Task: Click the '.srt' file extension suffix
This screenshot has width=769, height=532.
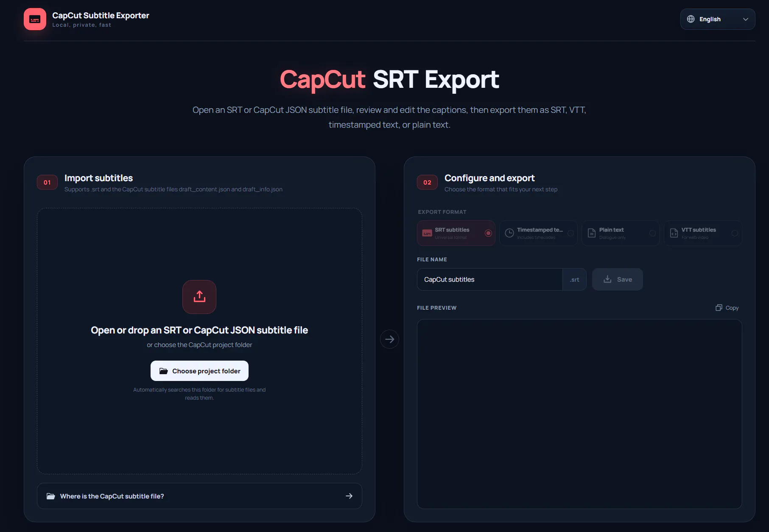Action: 575,280
